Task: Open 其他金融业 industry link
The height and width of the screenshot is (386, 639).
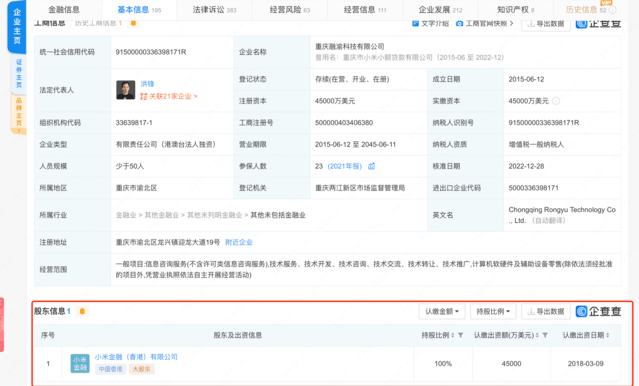Action: pos(161,215)
